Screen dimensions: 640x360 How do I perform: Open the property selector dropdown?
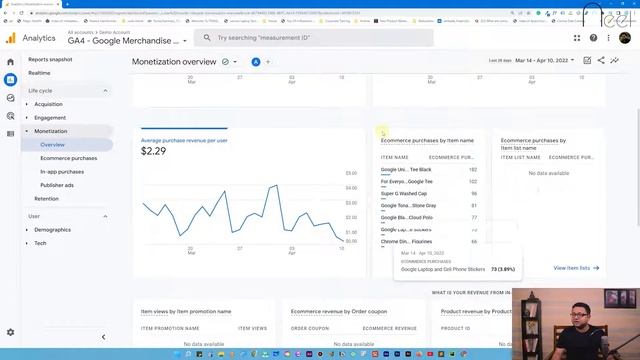point(185,41)
